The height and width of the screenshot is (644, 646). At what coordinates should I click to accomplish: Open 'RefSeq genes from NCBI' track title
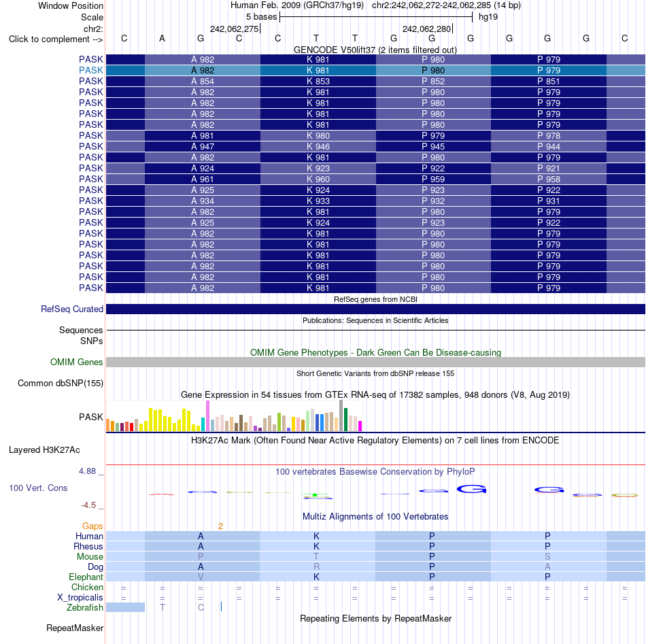tap(375, 299)
